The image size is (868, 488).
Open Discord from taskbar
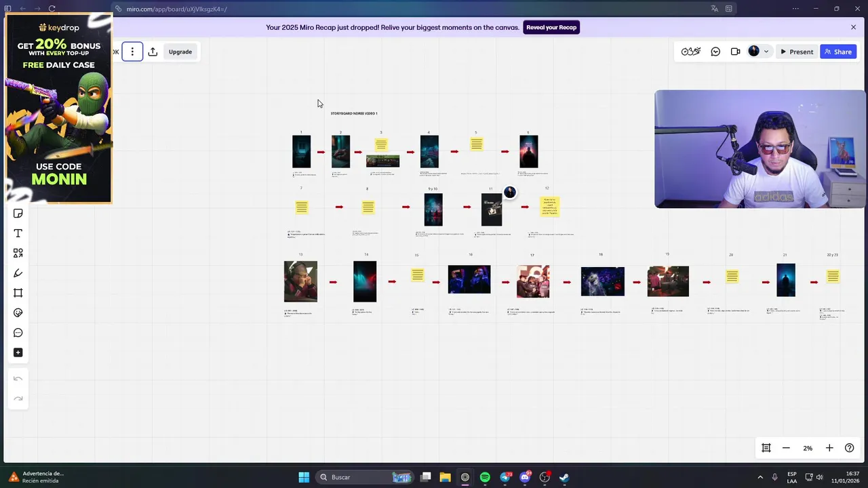click(524, 477)
